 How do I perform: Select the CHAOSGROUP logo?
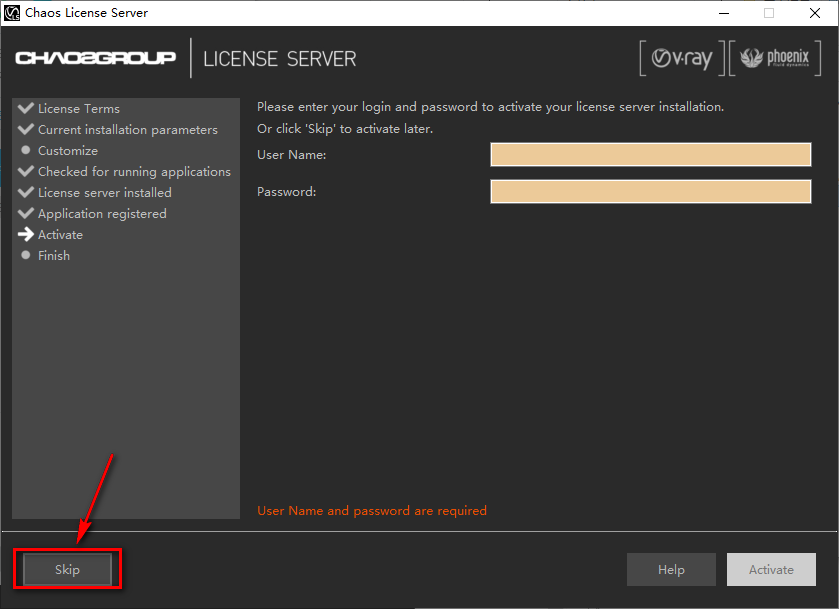[95, 59]
